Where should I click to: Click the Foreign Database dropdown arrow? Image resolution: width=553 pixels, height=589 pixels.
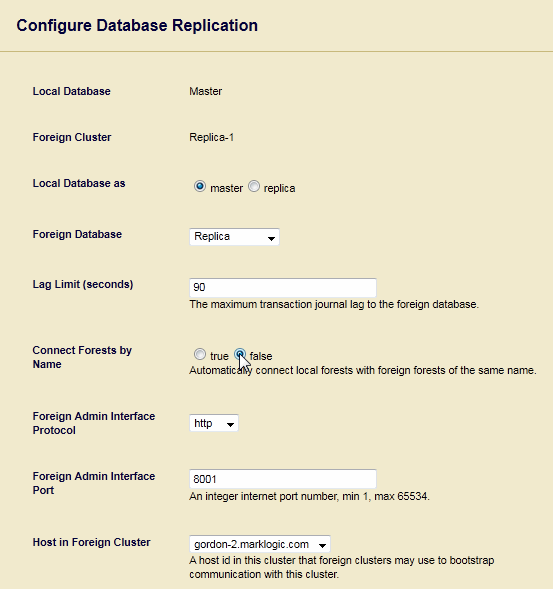pos(271,239)
